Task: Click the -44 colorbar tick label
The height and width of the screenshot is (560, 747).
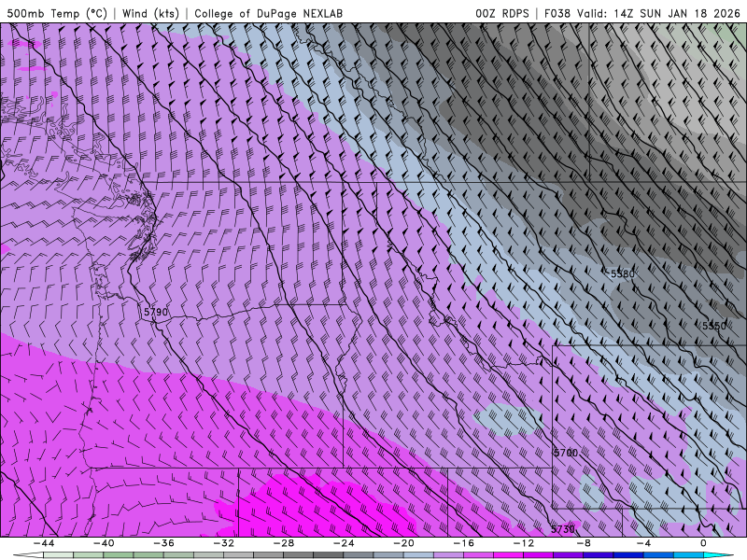Action: [44, 543]
